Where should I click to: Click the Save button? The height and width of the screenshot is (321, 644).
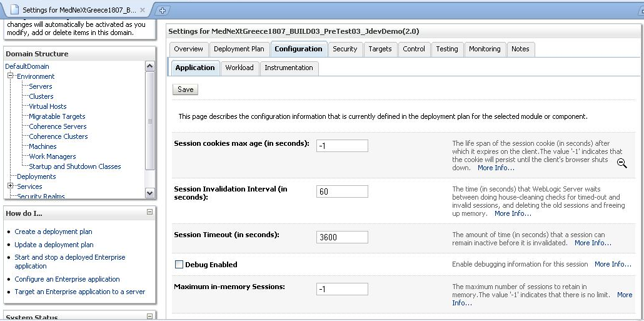pos(185,89)
